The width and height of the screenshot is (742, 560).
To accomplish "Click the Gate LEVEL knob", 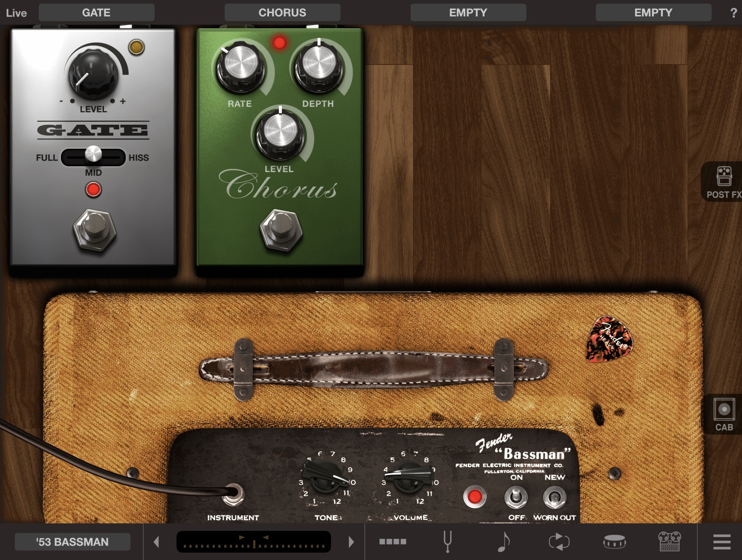I will click(93, 73).
